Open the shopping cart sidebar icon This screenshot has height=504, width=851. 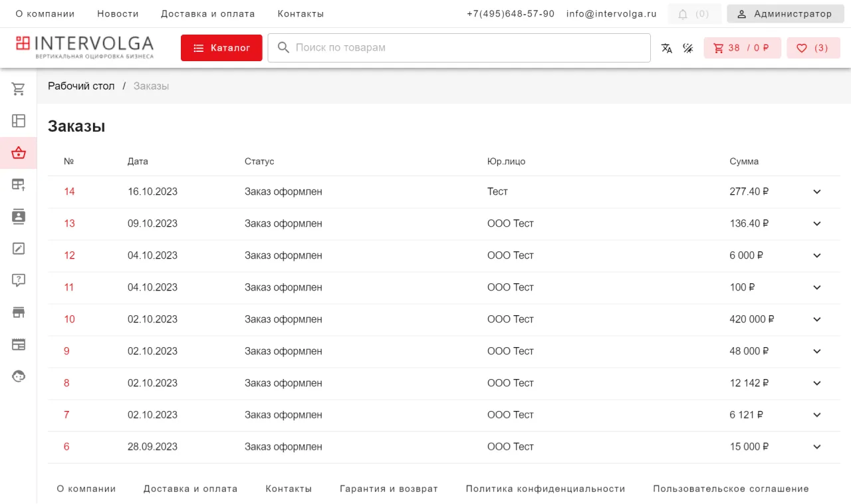pos(19,89)
